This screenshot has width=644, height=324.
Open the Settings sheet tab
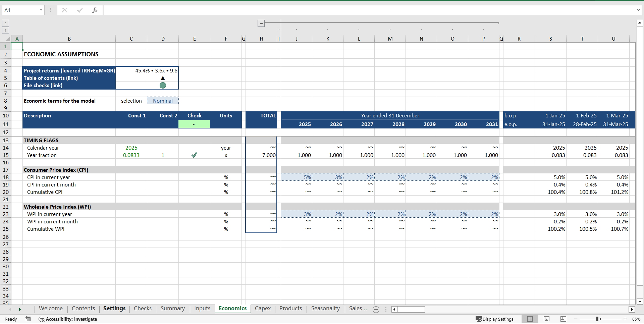pos(114,309)
